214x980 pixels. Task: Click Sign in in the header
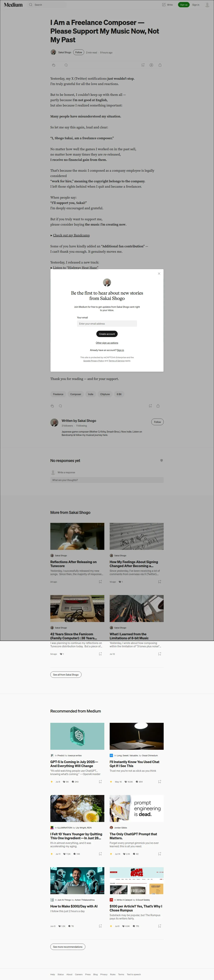point(196,5)
